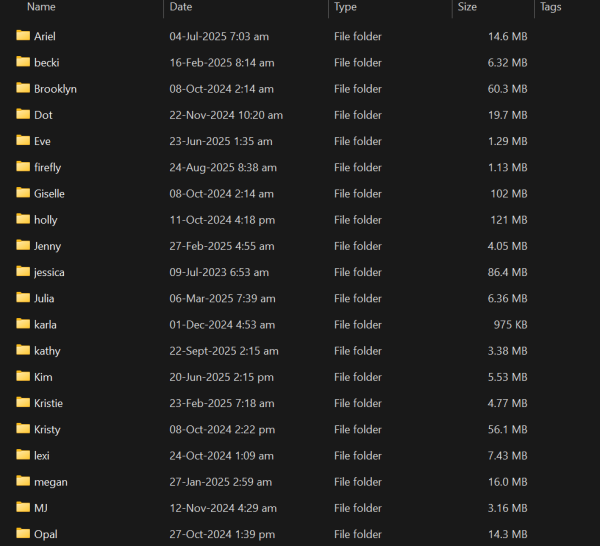The image size is (600, 546).
Task: Click the firefly folder icon
Action: (x=24, y=167)
